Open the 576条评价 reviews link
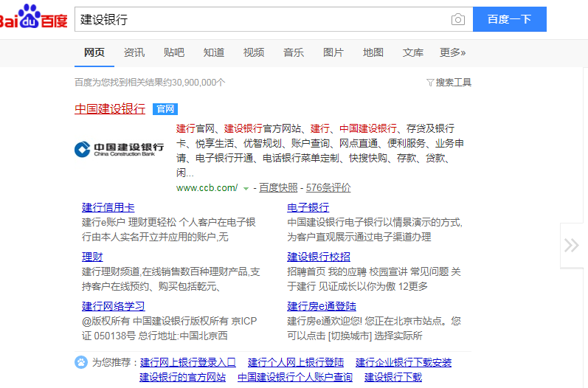The height and width of the screenshot is (388, 588). (x=328, y=188)
